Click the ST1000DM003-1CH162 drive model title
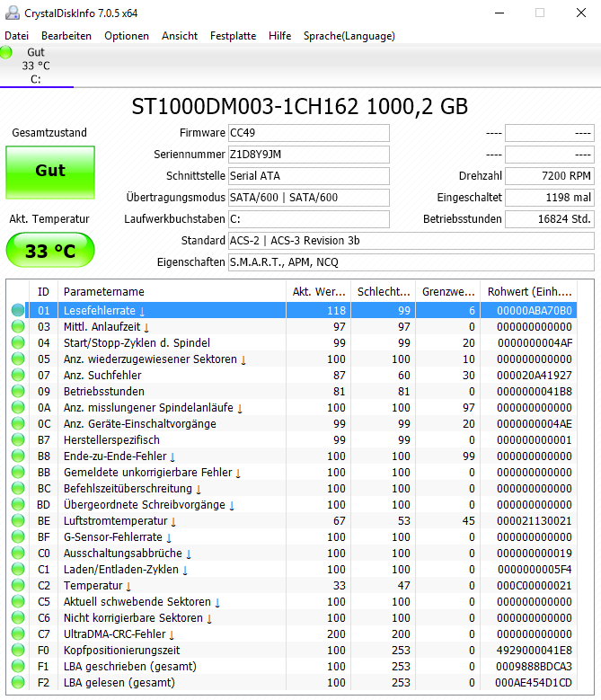This screenshot has height=700, width=601. (300, 107)
